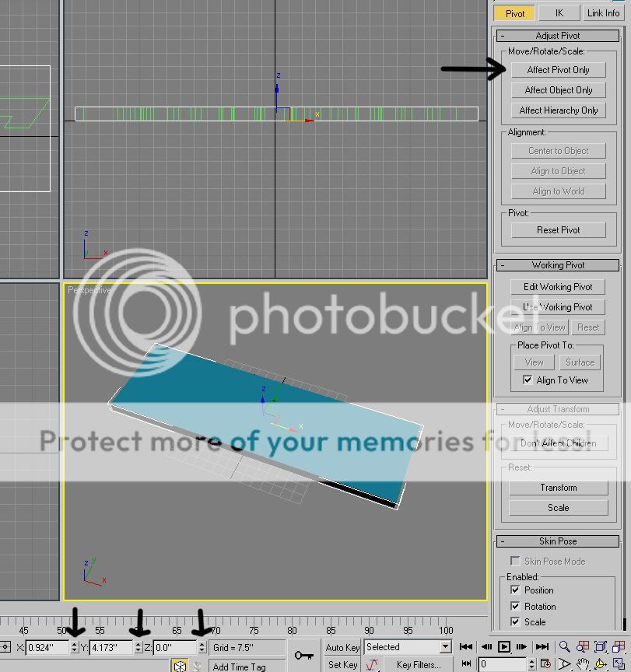Uncheck the Rotation checkbox under Enabled

(515, 606)
